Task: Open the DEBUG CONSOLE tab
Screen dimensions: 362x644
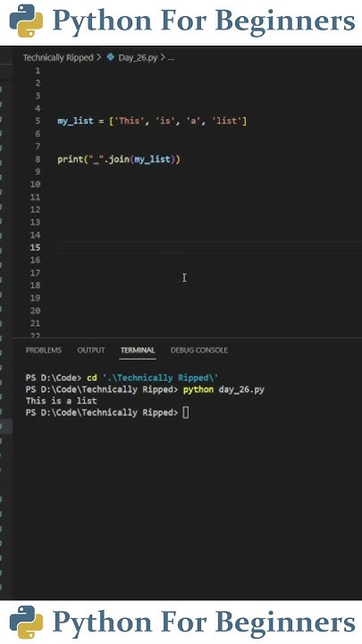Action: 198,350
